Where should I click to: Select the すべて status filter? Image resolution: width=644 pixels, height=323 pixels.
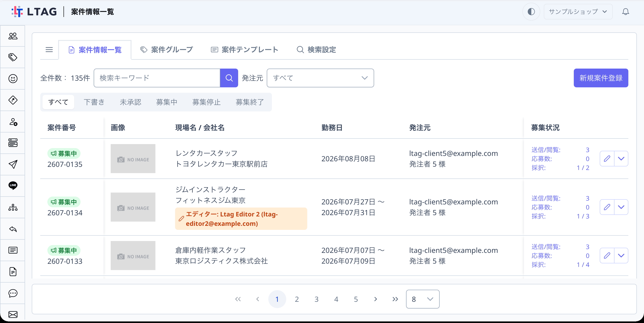click(x=58, y=102)
